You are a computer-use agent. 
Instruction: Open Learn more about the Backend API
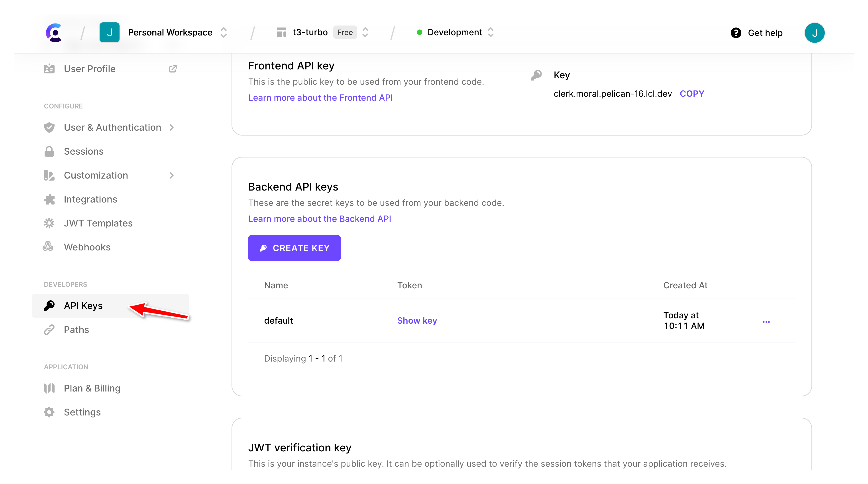click(x=319, y=219)
